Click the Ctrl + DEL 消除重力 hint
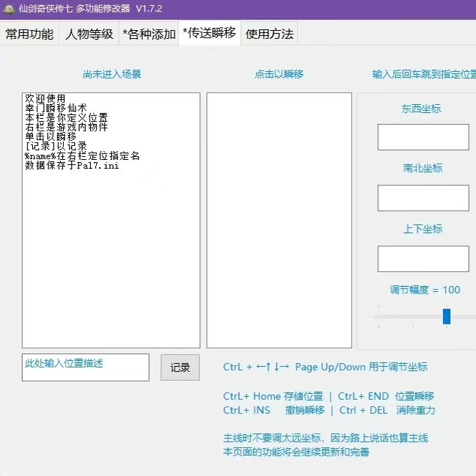The height and width of the screenshot is (476, 476). click(387, 411)
